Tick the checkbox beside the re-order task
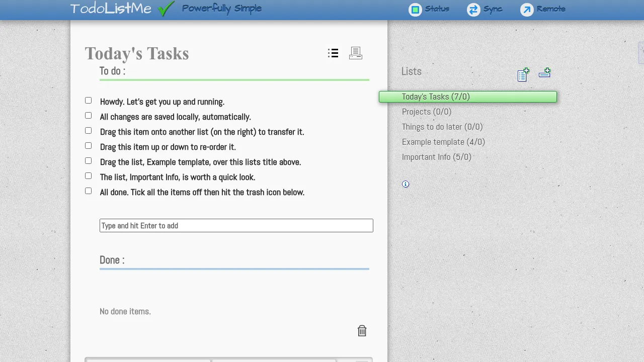 [x=88, y=146]
